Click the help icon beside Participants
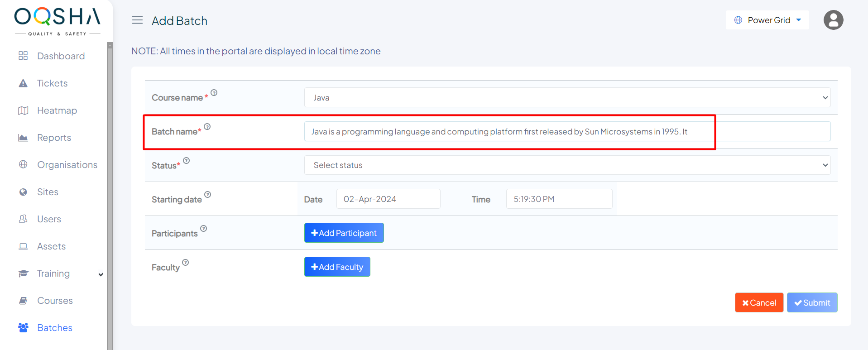 (x=204, y=229)
